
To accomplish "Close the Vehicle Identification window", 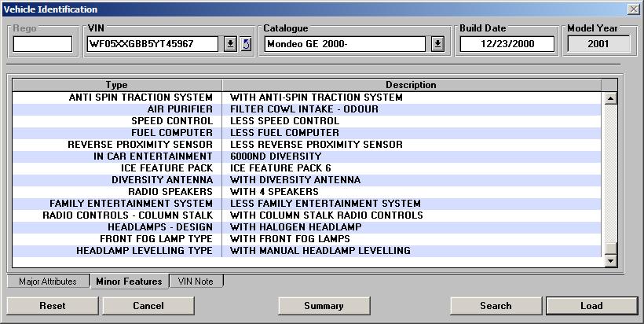I will (633, 9).
